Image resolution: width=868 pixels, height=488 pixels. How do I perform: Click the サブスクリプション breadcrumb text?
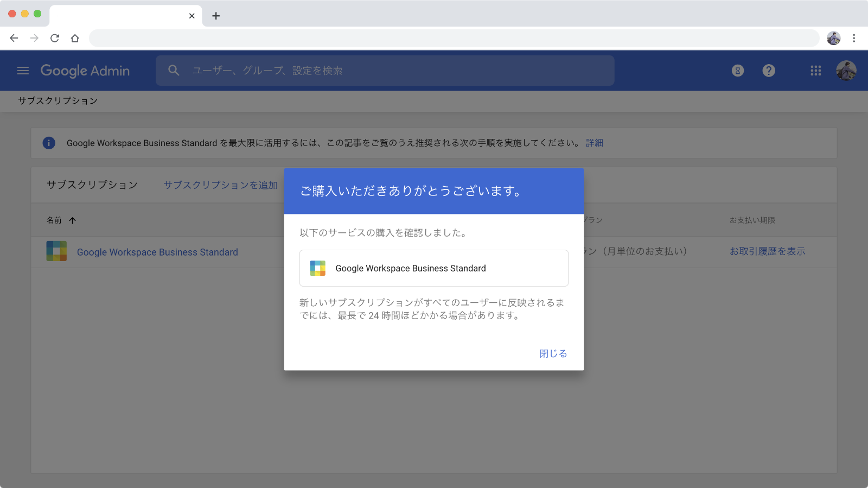(58, 101)
